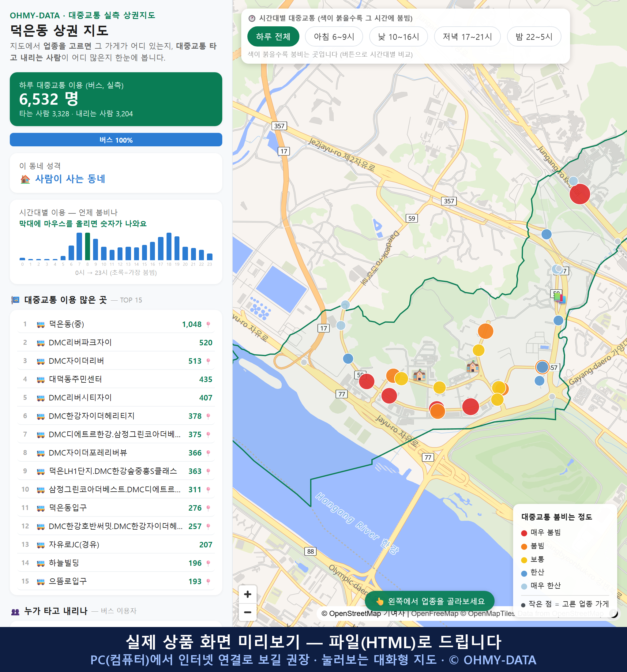This screenshot has width=627, height=672.
Task: Select the 덕은동(중) row in the TOP 15 list
Action: (116, 324)
